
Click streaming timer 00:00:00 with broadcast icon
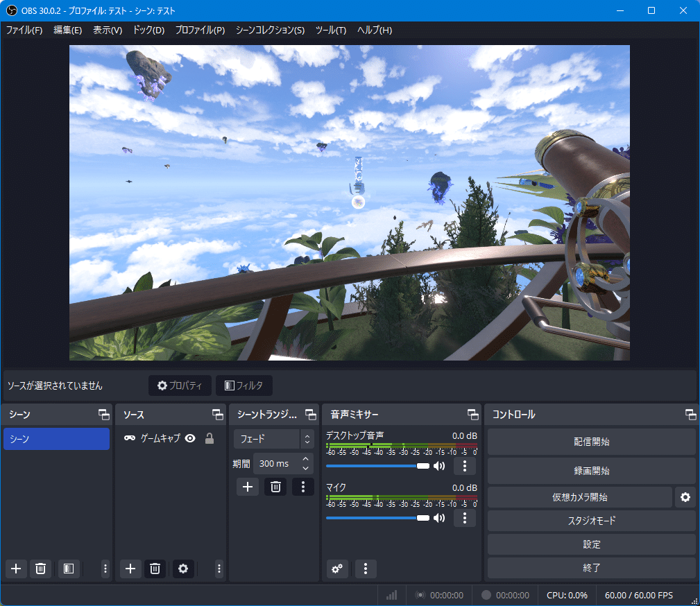(439, 596)
